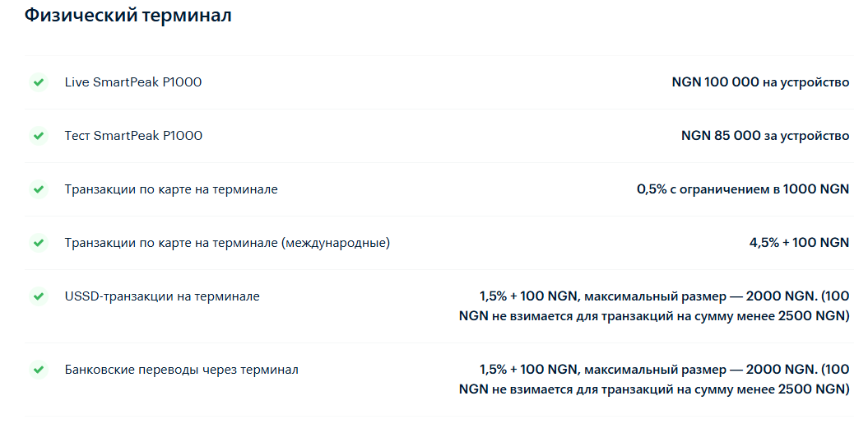Click the checkmark beside USSD-транзакции на терминале

point(38,296)
